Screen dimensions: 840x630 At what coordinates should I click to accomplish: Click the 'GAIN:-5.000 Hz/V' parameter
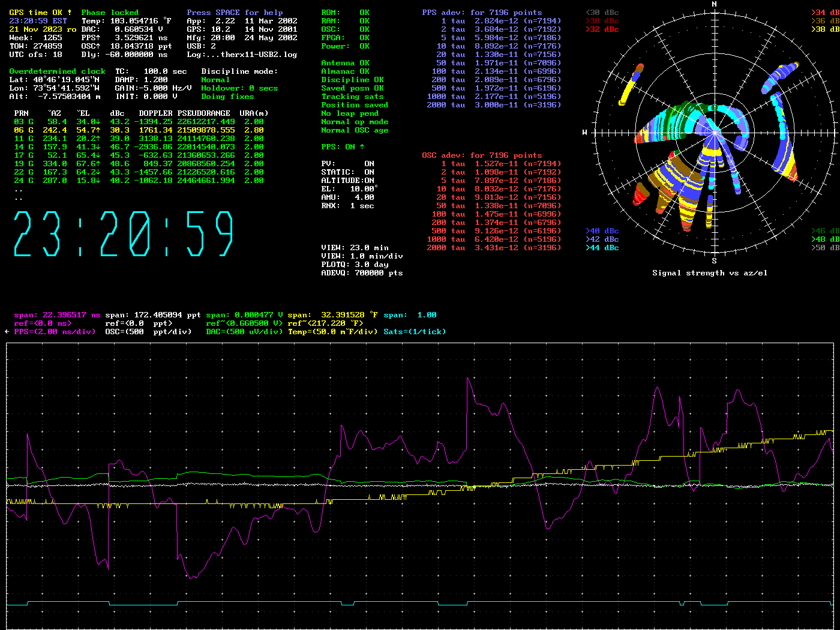click(153, 88)
